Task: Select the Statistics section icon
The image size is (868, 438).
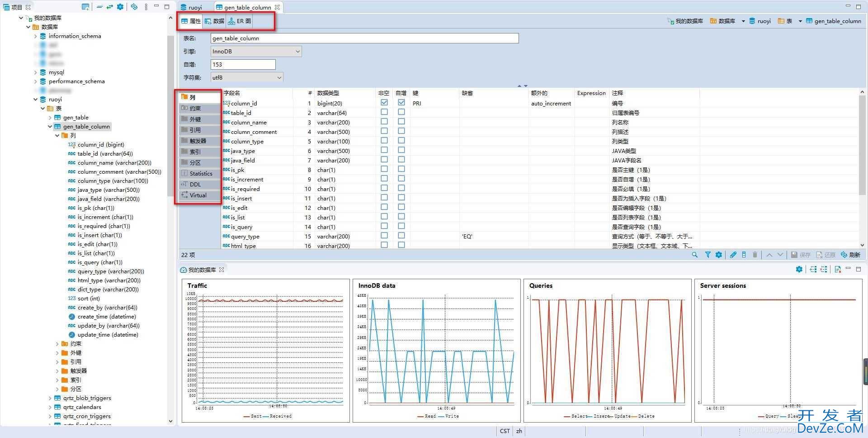Action: tap(184, 173)
